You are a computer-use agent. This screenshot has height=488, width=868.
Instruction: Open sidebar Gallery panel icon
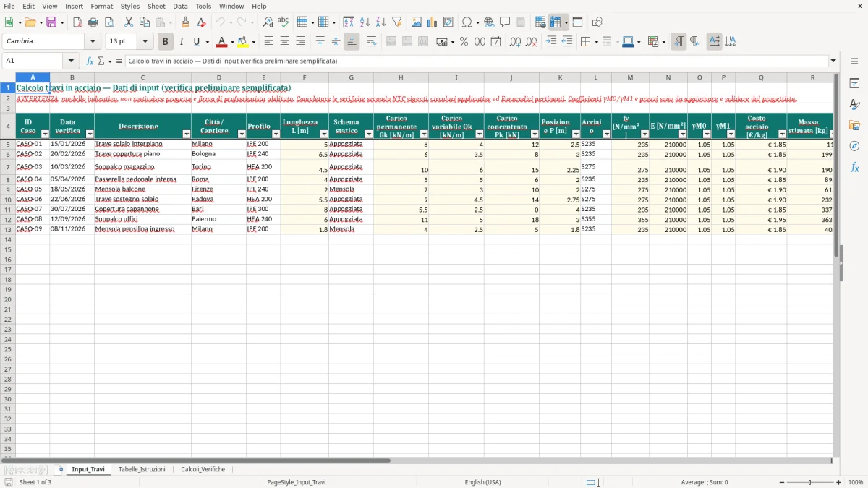(854, 125)
